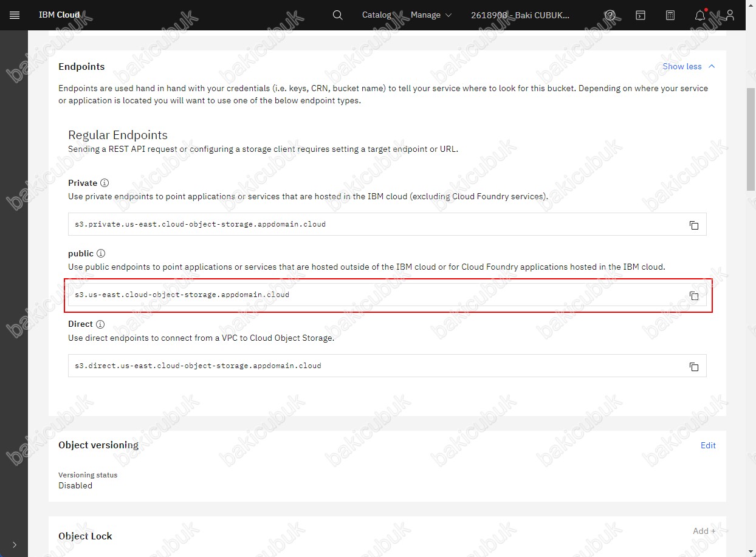Click the Endpoints section heading
The width and height of the screenshot is (756, 557).
[x=81, y=67]
